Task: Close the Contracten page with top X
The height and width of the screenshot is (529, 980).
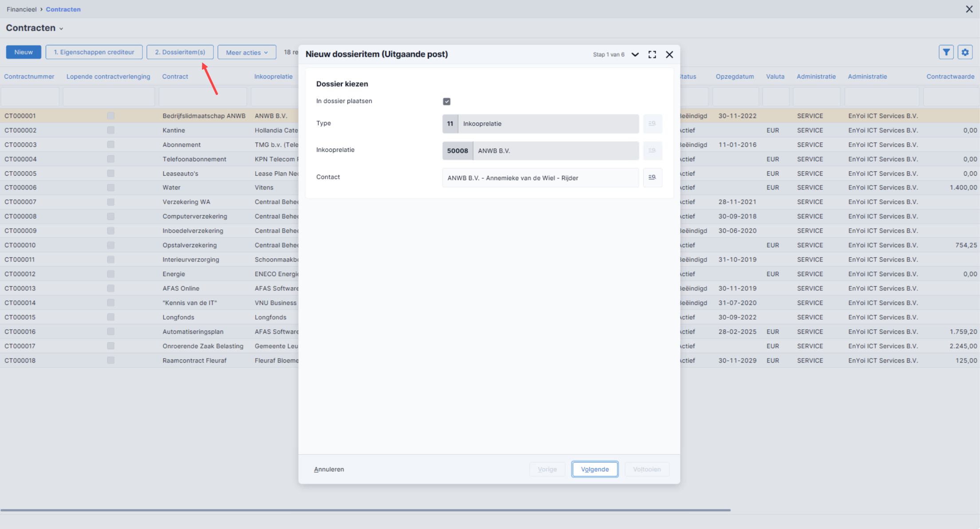Action: (x=969, y=9)
